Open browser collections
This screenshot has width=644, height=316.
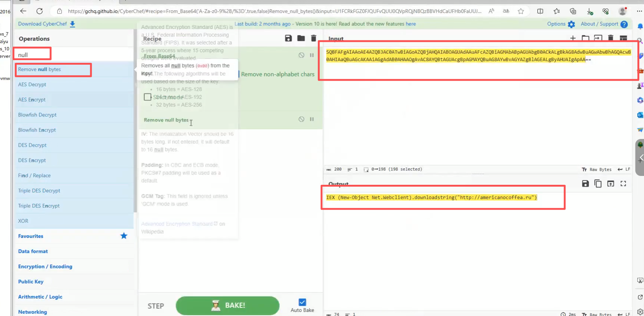tap(573, 11)
